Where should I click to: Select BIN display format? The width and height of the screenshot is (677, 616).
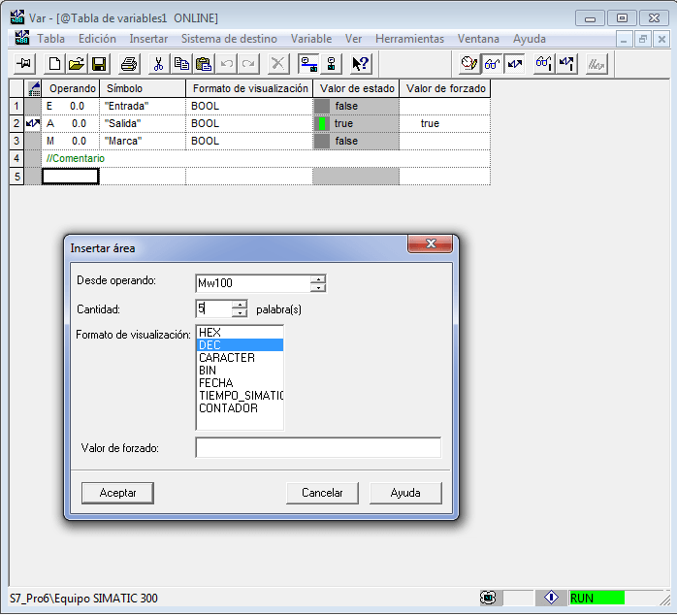click(240, 371)
